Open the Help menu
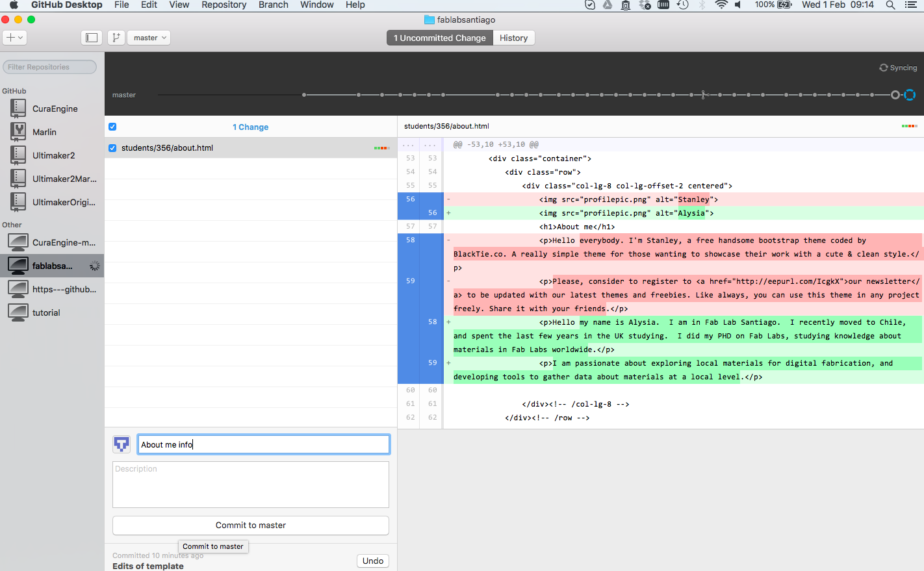The height and width of the screenshot is (571, 924). point(355,5)
